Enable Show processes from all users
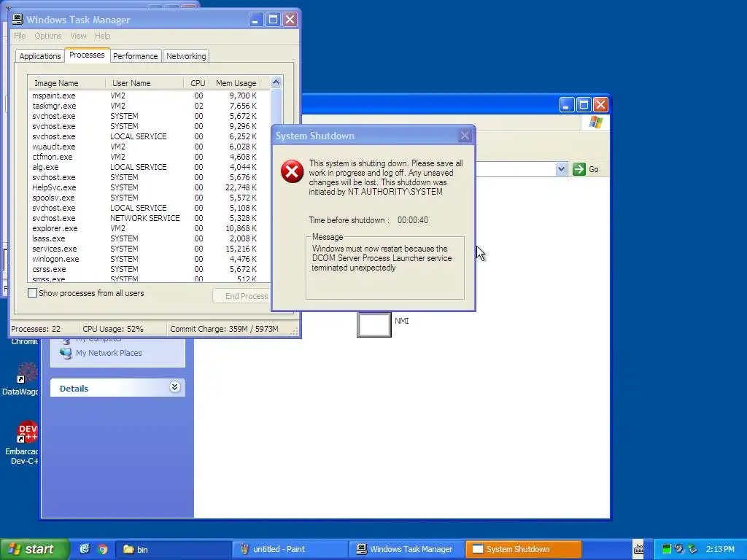The image size is (747, 560). coord(32,293)
